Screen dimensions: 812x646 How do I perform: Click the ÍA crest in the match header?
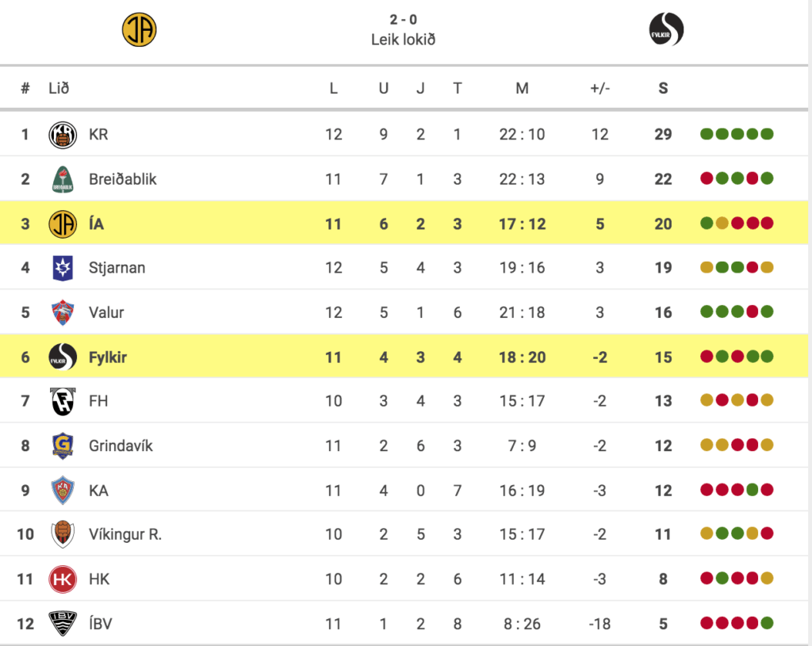coord(140,29)
